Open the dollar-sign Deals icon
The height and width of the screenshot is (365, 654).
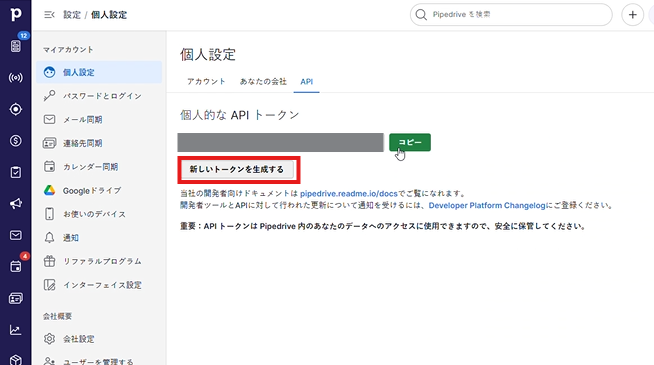(x=15, y=141)
